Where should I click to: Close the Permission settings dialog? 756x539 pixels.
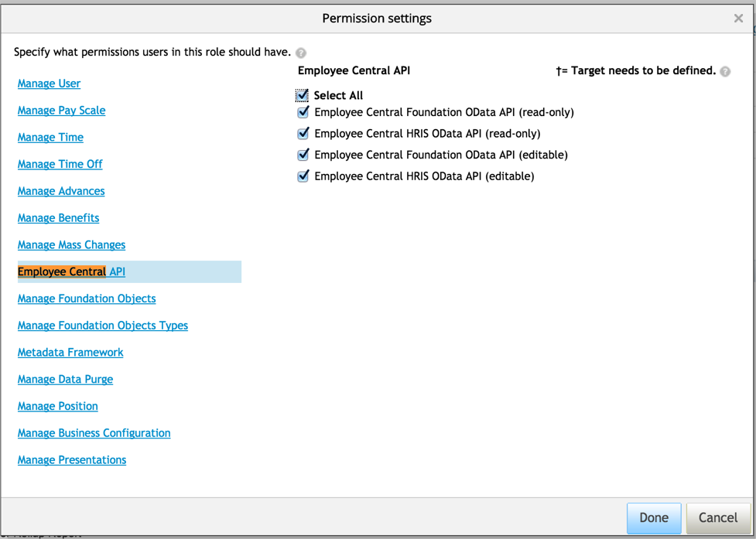[738, 19]
